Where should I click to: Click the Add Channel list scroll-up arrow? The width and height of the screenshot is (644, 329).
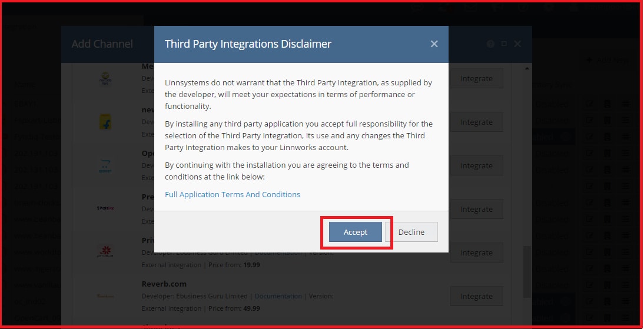(527, 69)
